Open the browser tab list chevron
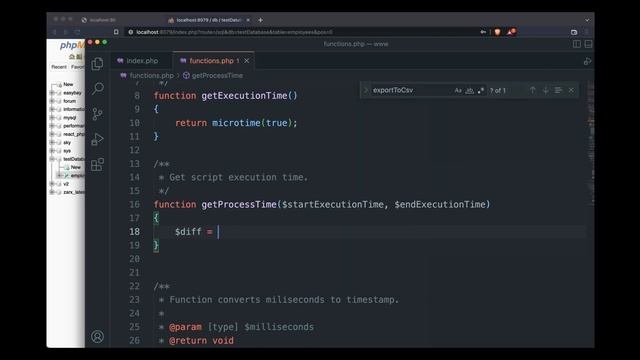This screenshot has width=640, height=360. click(x=587, y=20)
